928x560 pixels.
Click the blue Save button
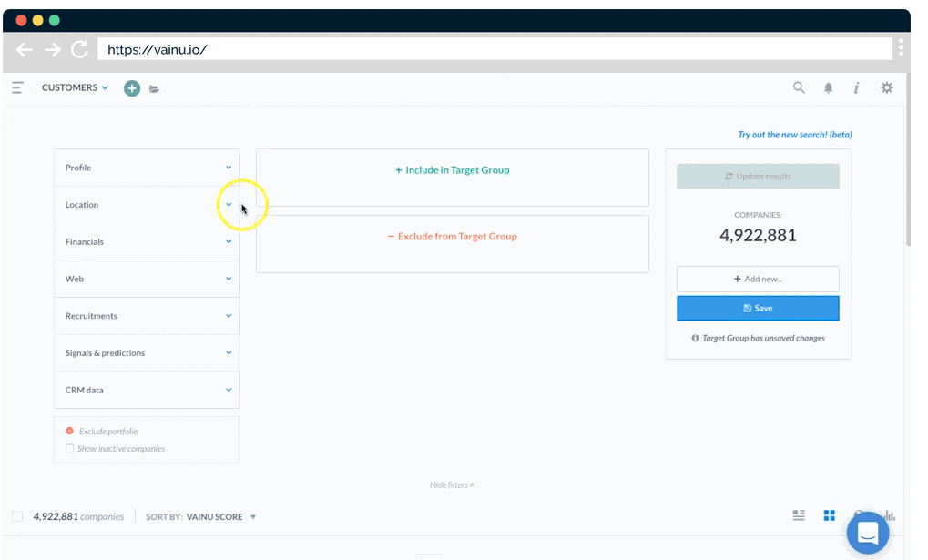758,308
